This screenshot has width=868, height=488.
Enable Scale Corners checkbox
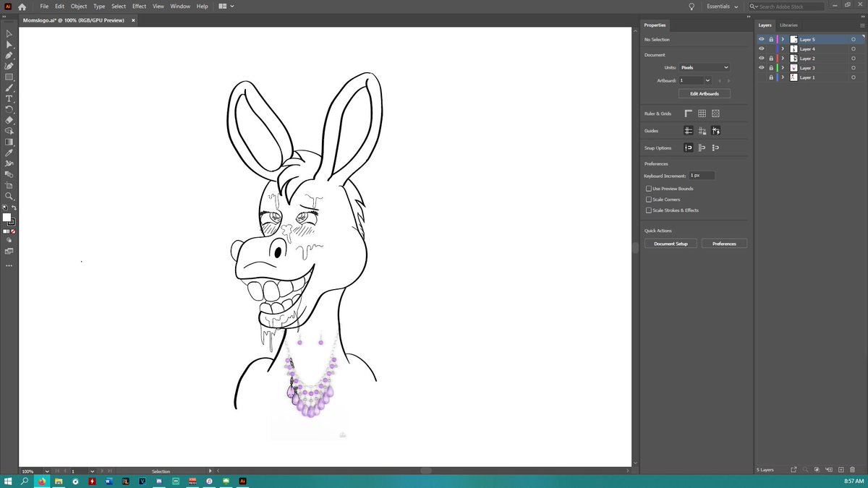[x=649, y=200]
